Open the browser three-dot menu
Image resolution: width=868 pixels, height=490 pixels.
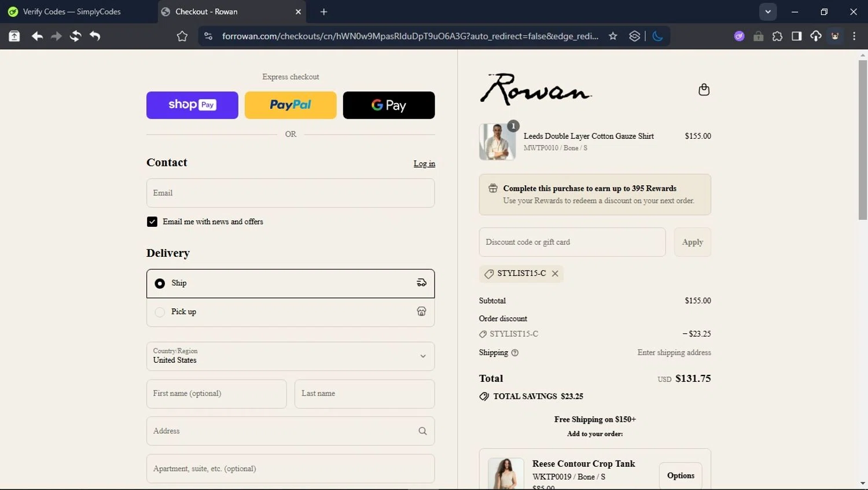tap(854, 36)
